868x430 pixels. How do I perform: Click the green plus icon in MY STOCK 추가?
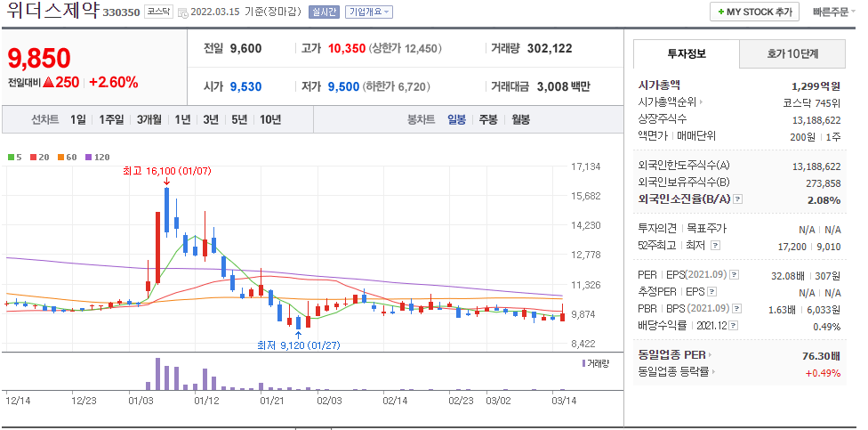click(x=720, y=12)
